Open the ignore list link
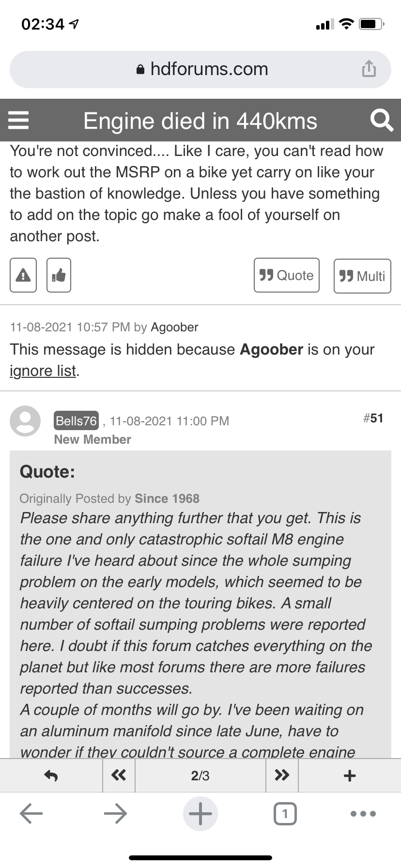 pyautogui.click(x=43, y=371)
